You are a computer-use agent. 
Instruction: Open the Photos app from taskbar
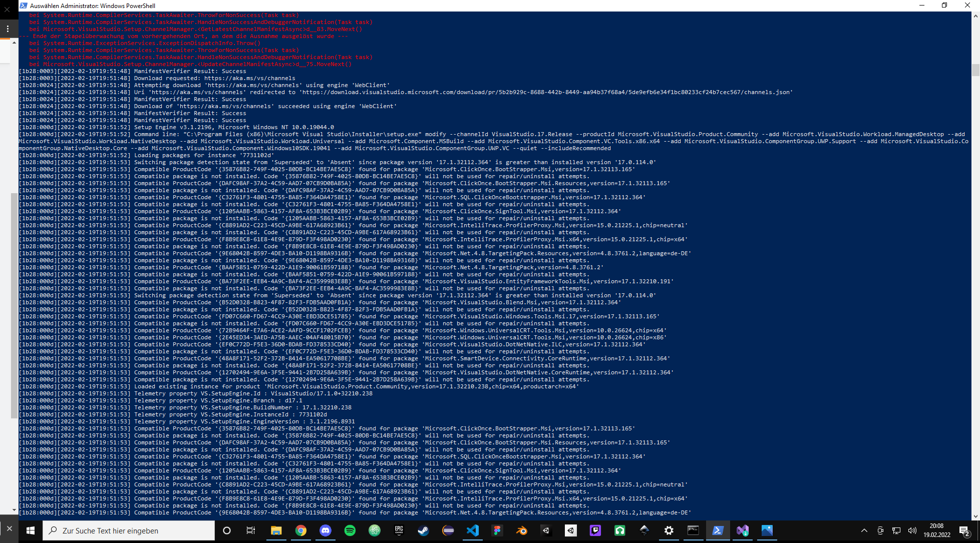[x=767, y=530]
